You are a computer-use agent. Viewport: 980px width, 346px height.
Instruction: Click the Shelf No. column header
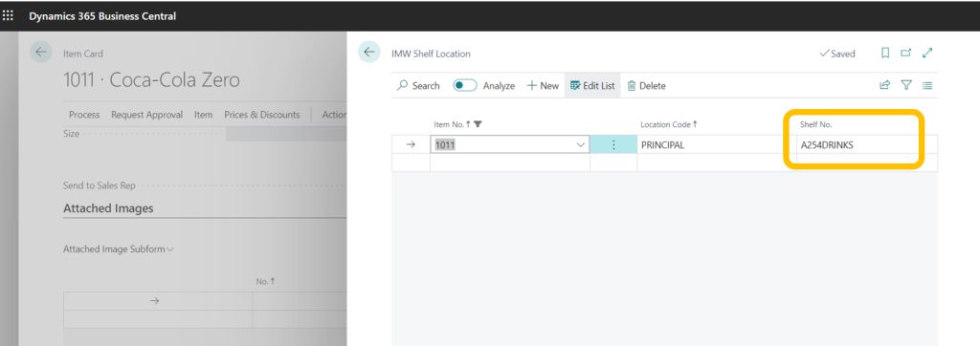[x=815, y=124]
